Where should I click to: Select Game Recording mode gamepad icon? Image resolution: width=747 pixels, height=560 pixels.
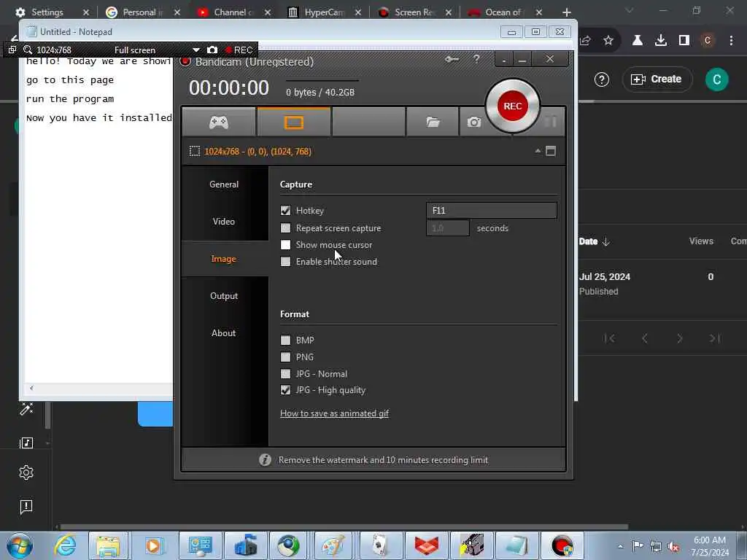coord(219,122)
